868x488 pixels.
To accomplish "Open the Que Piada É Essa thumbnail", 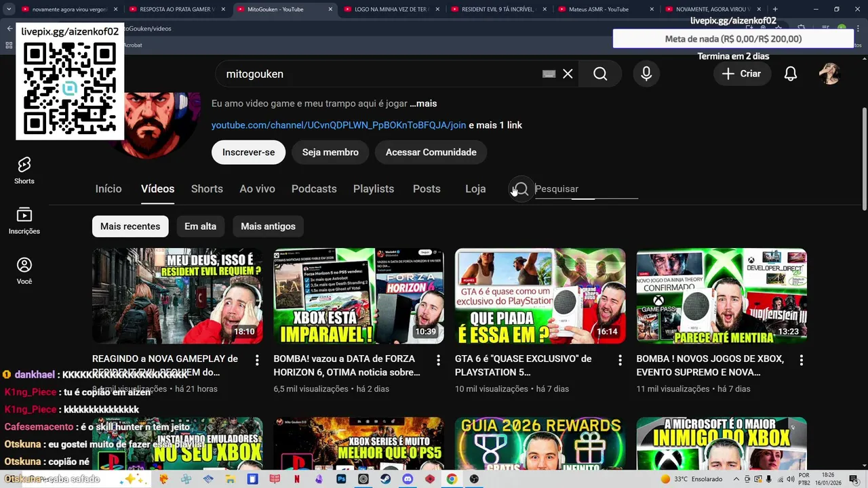I will pyautogui.click(x=540, y=296).
